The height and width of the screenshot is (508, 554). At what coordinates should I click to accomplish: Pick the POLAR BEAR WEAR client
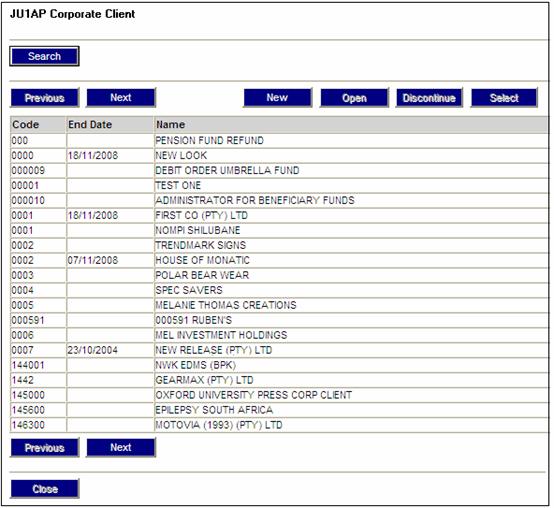point(279,275)
